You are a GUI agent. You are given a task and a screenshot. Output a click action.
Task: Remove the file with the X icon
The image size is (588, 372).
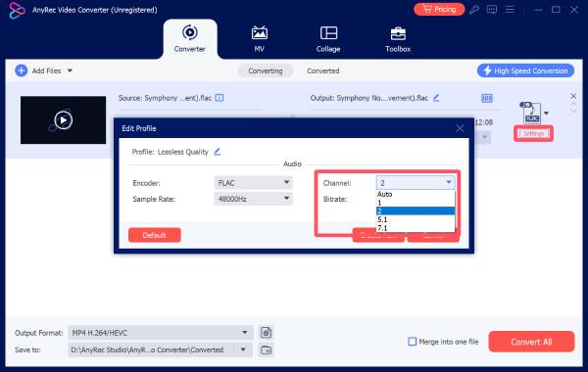(x=573, y=96)
